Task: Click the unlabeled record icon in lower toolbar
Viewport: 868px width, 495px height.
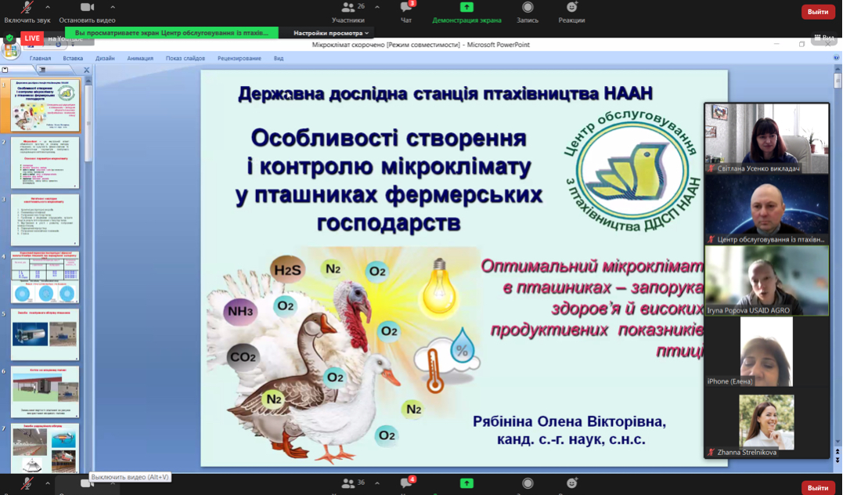Action: [528, 483]
